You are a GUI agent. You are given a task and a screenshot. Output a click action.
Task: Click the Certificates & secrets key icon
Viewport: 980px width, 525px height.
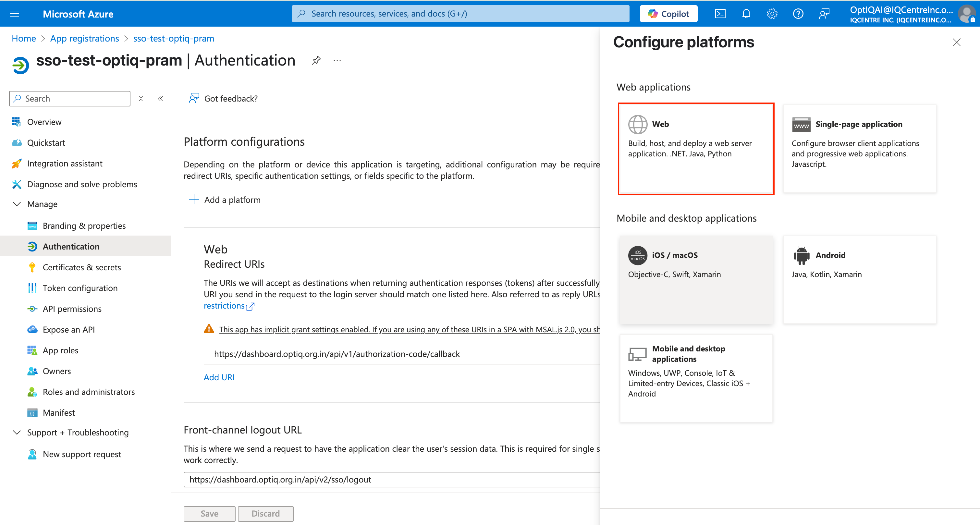[32, 267]
